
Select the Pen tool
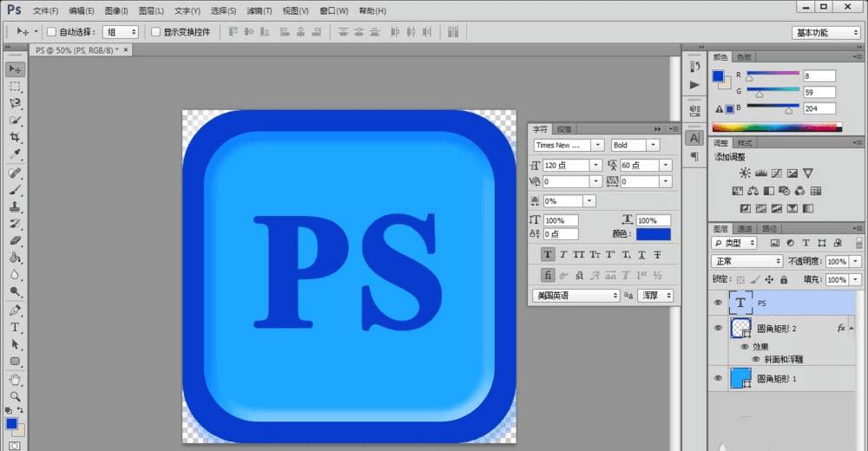(x=15, y=310)
